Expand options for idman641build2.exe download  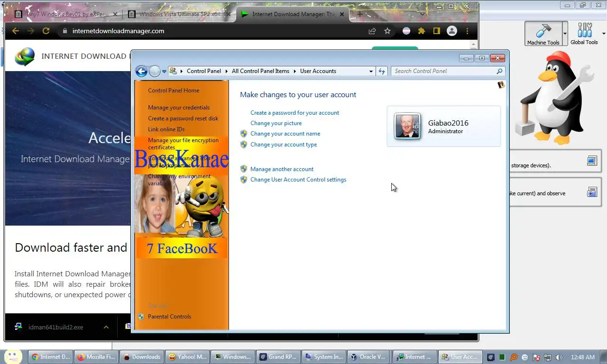[106, 327]
